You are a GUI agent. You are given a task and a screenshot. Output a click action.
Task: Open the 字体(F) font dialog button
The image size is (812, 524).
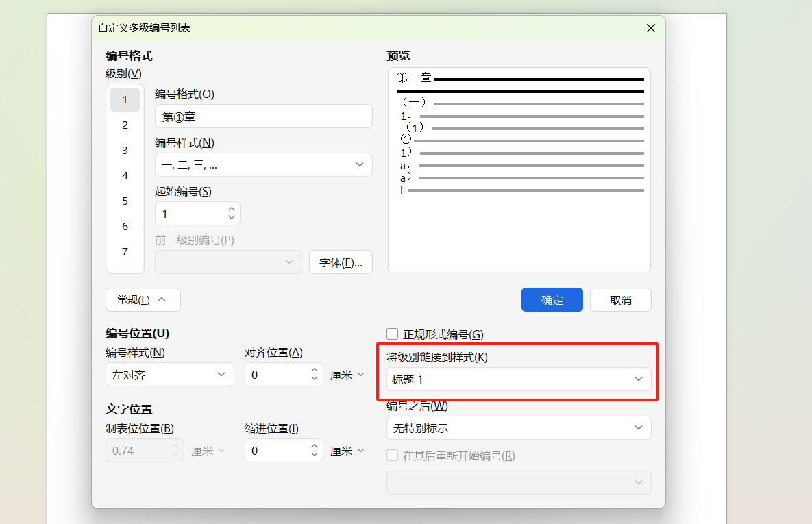[341, 262]
